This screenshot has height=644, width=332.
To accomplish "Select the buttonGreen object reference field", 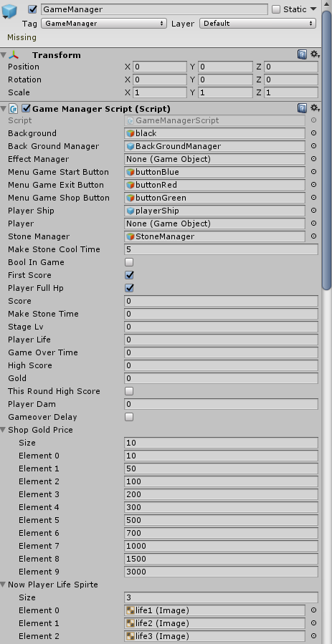I will [214, 198].
